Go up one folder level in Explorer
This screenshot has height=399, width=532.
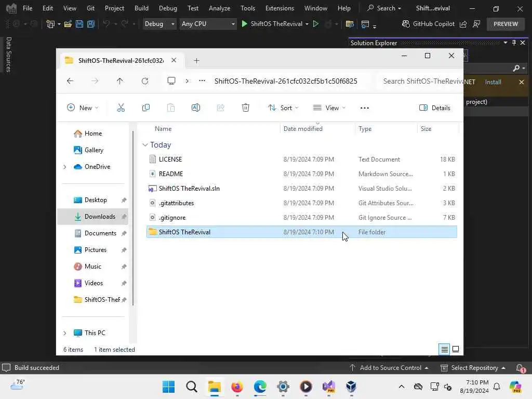click(120, 81)
